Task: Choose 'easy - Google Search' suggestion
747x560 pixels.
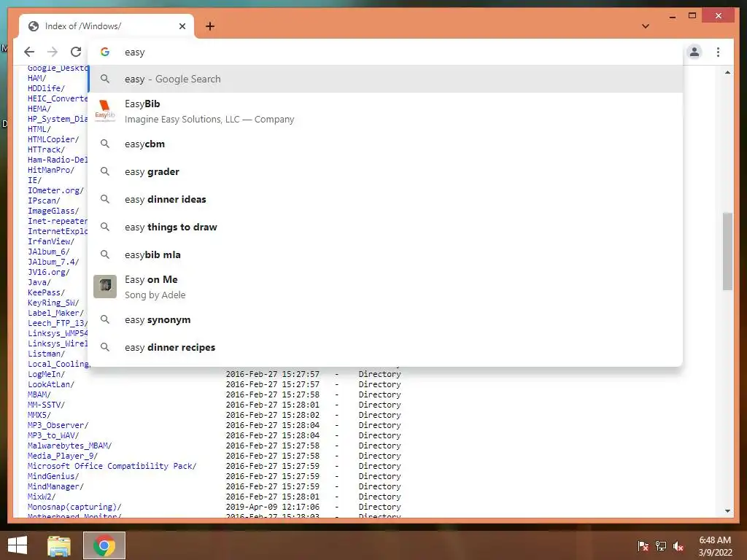Action: pos(386,79)
